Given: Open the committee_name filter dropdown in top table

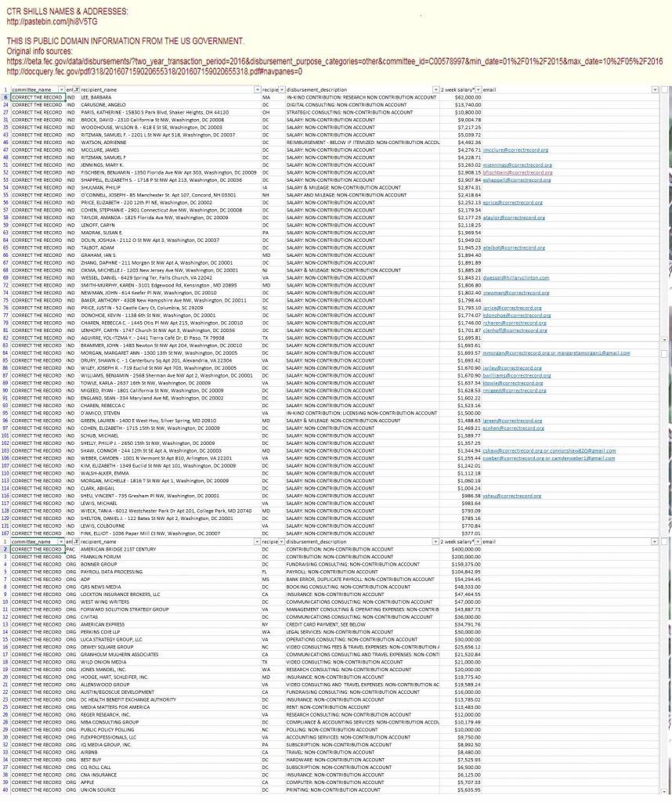Looking at the screenshot, I should click(x=61, y=90).
